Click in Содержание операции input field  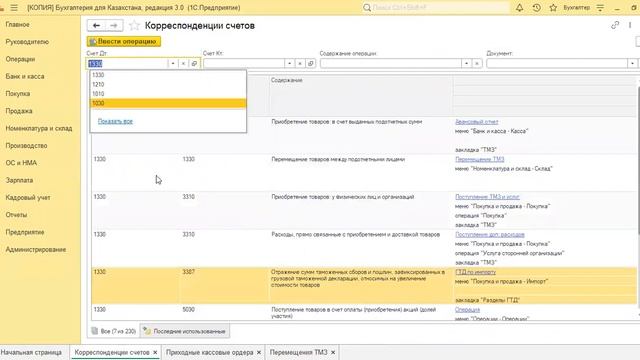[x=391, y=64]
